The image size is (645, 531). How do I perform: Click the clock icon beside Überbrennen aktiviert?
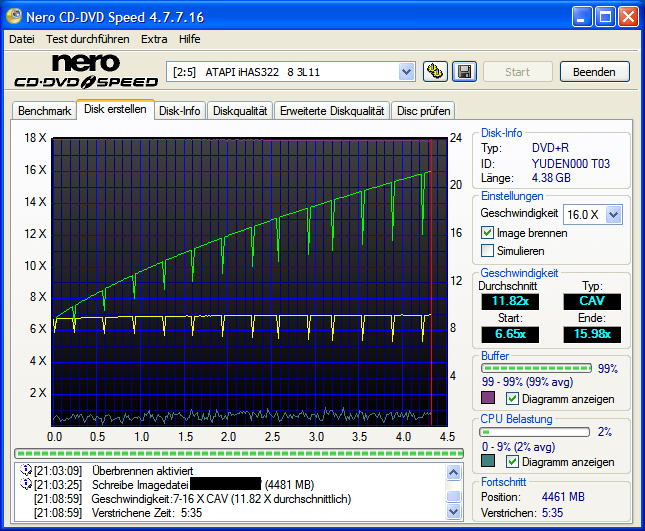tap(26, 470)
